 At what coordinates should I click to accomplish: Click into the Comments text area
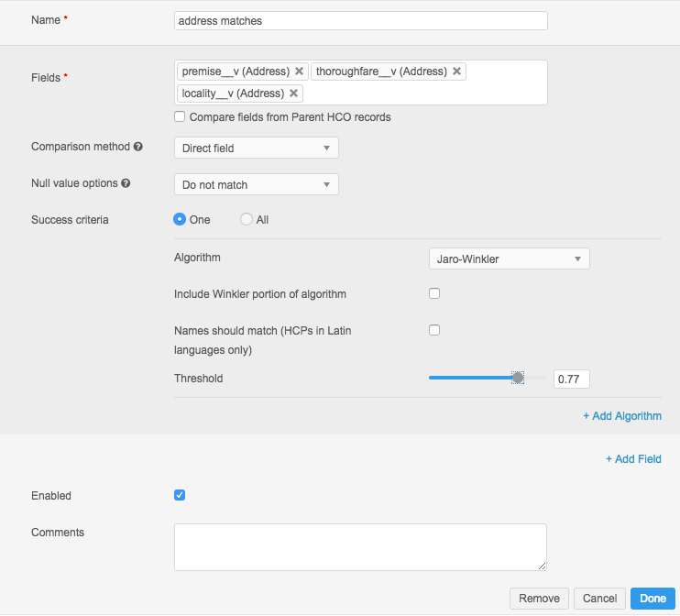pos(360,547)
